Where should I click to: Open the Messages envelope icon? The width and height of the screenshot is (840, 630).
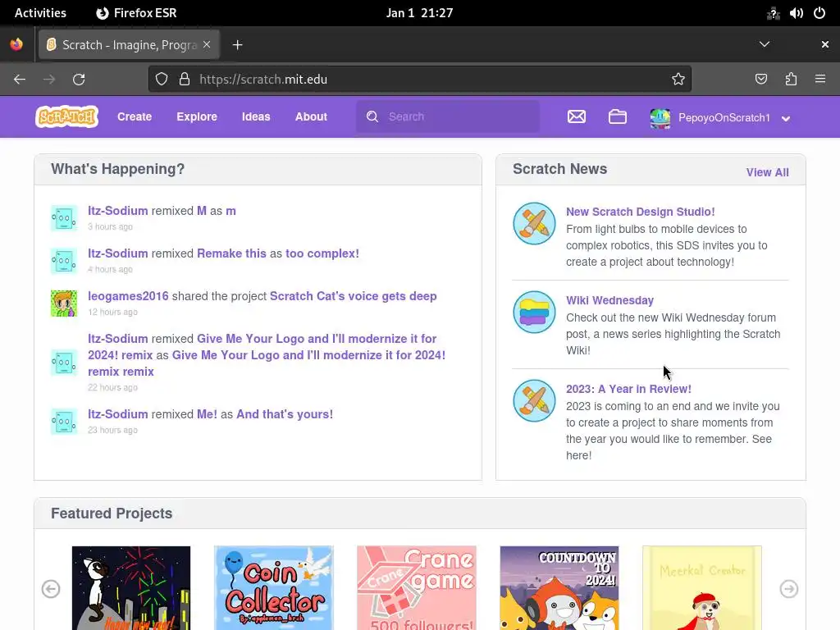pos(577,116)
